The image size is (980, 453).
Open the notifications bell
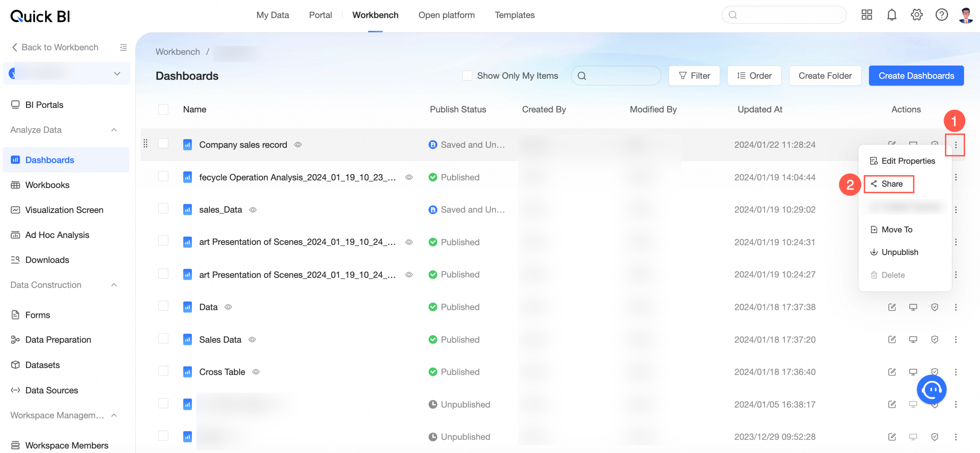point(892,15)
